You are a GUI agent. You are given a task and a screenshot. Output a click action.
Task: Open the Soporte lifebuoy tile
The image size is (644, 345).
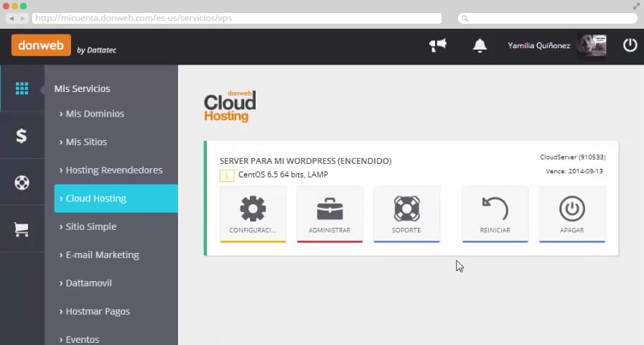tap(406, 214)
